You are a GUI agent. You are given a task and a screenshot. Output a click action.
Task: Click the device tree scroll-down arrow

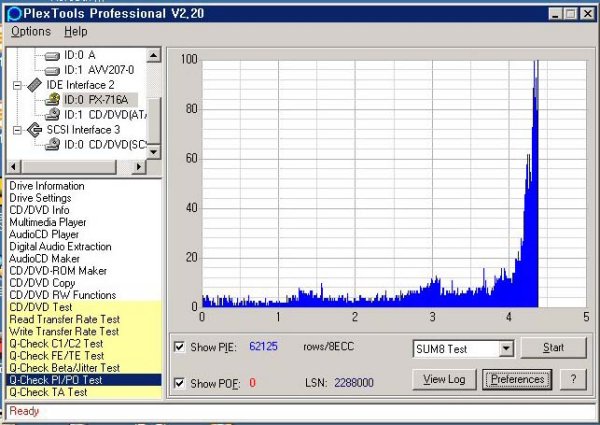(153, 152)
